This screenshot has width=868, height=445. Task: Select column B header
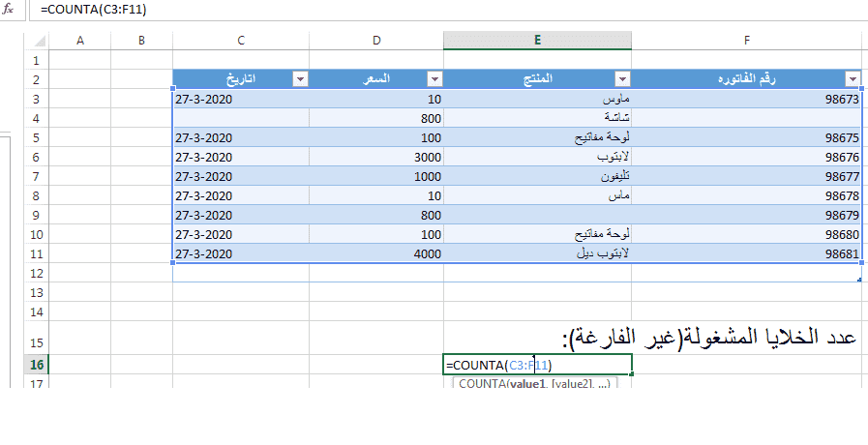pos(141,41)
